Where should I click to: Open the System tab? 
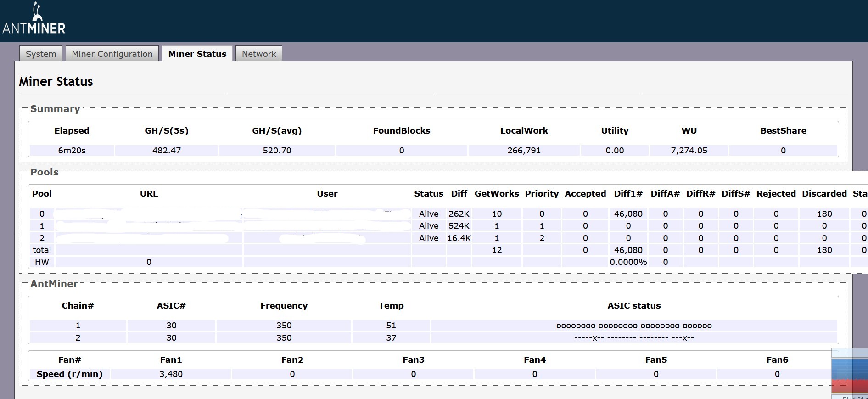point(41,54)
